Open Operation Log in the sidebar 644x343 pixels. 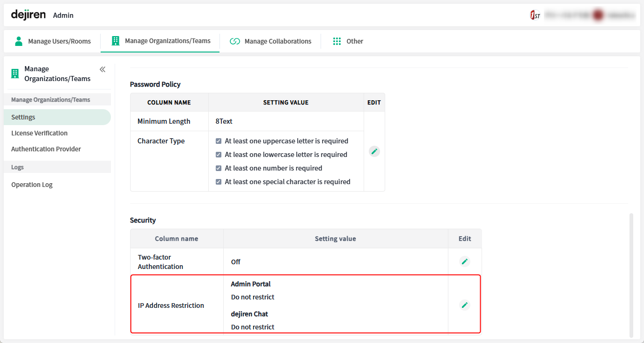(32, 185)
